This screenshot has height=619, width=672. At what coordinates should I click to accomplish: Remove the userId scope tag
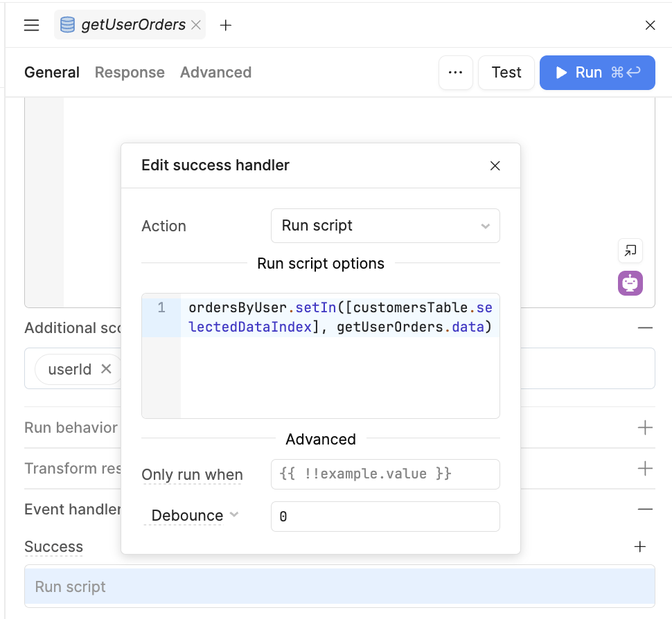106,369
